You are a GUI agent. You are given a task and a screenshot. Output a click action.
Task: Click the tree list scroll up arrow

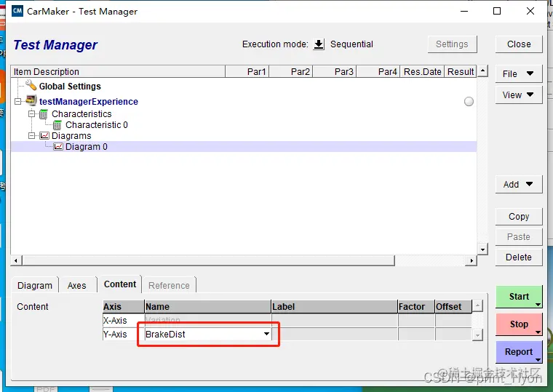[x=482, y=71]
